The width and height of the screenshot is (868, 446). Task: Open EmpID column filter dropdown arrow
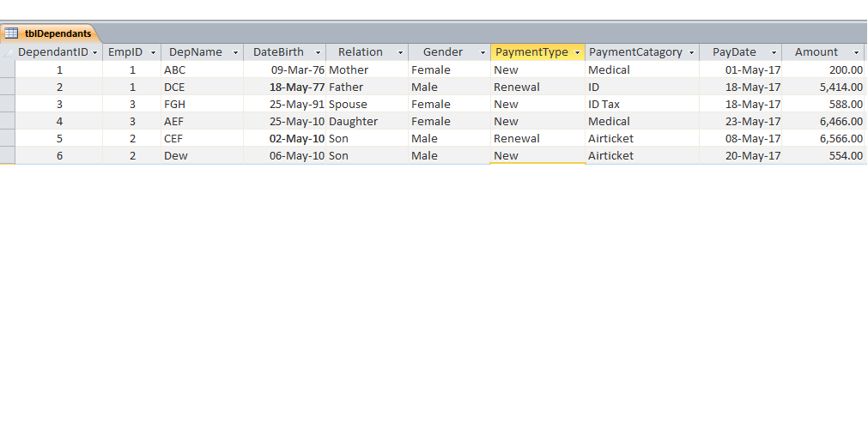(x=153, y=52)
